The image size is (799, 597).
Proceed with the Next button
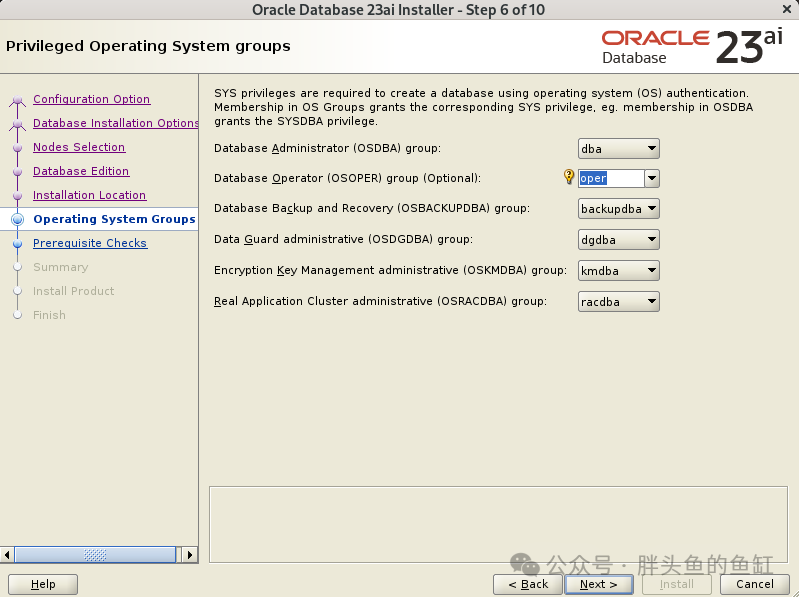pyautogui.click(x=599, y=584)
